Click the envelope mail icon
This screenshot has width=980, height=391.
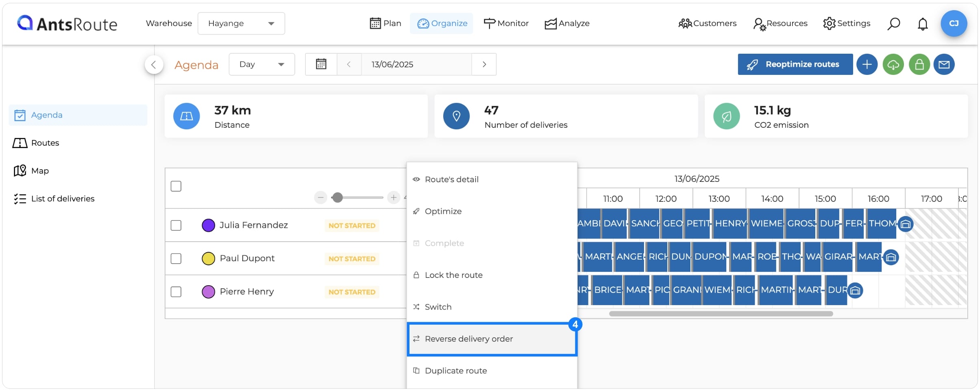[x=944, y=64]
